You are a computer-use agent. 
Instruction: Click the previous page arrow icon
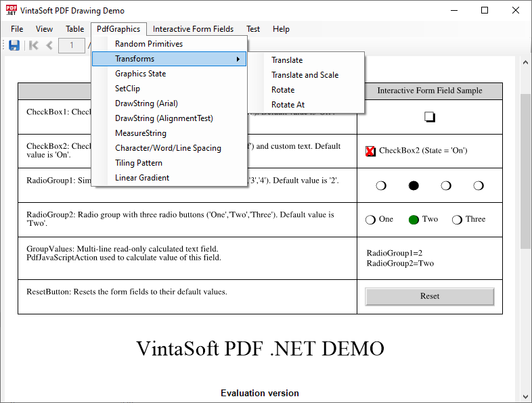(x=49, y=45)
